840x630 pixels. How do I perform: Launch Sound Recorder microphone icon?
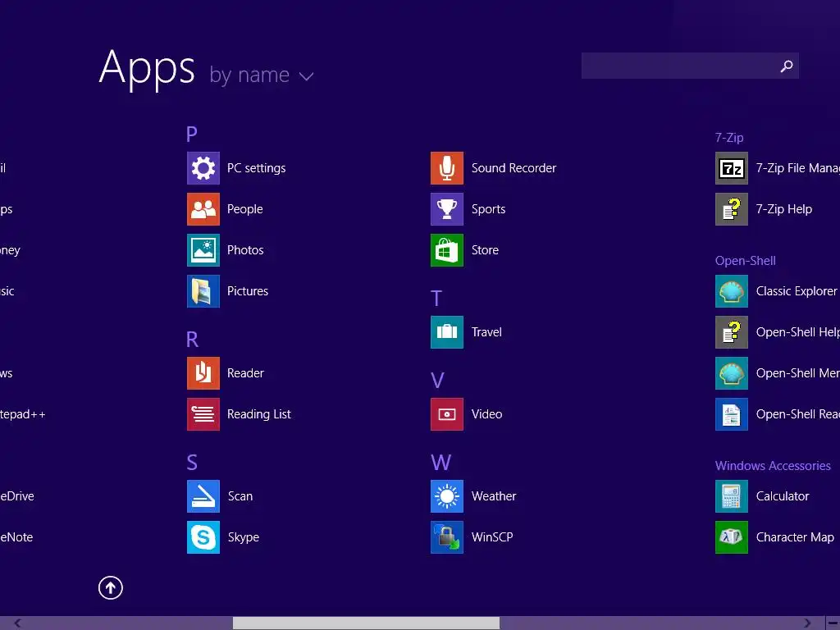tap(447, 168)
